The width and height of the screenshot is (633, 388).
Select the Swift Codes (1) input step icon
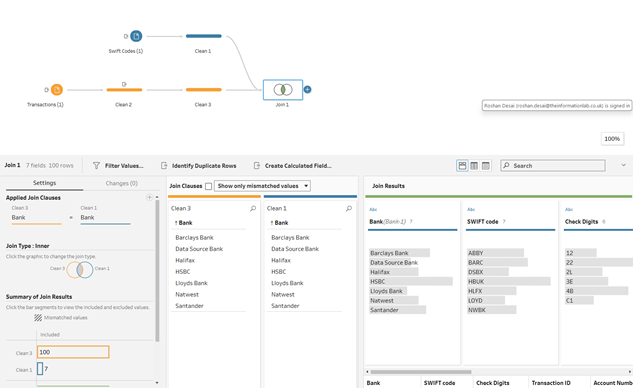(x=136, y=36)
